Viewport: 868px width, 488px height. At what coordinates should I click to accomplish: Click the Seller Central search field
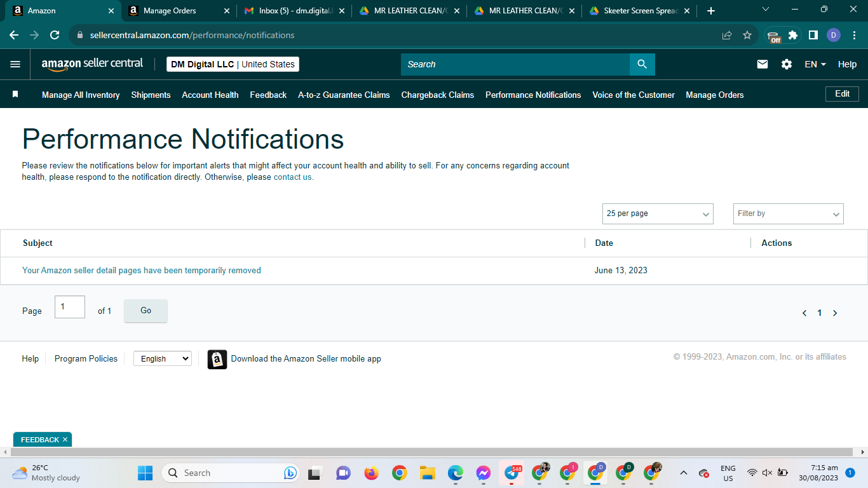tap(515, 64)
